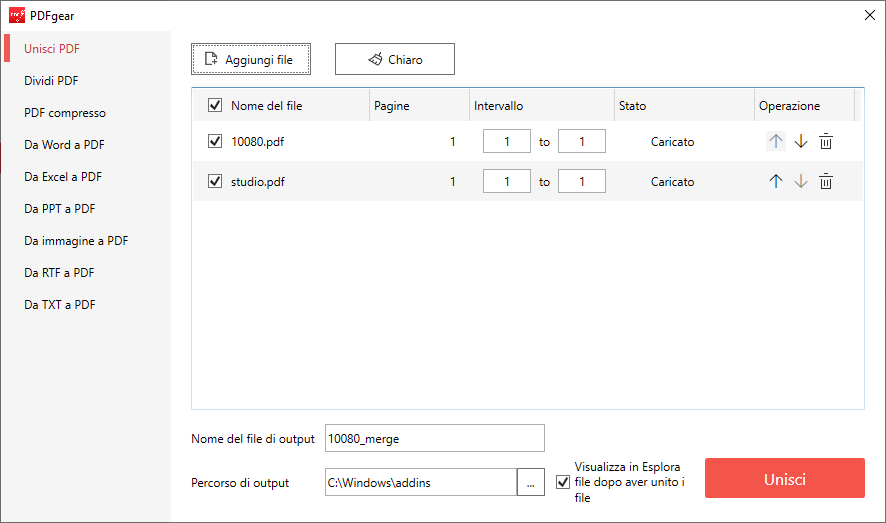This screenshot has width=886, height=523.
Task: Switch to Dividi PDF section
Action: 51,81
